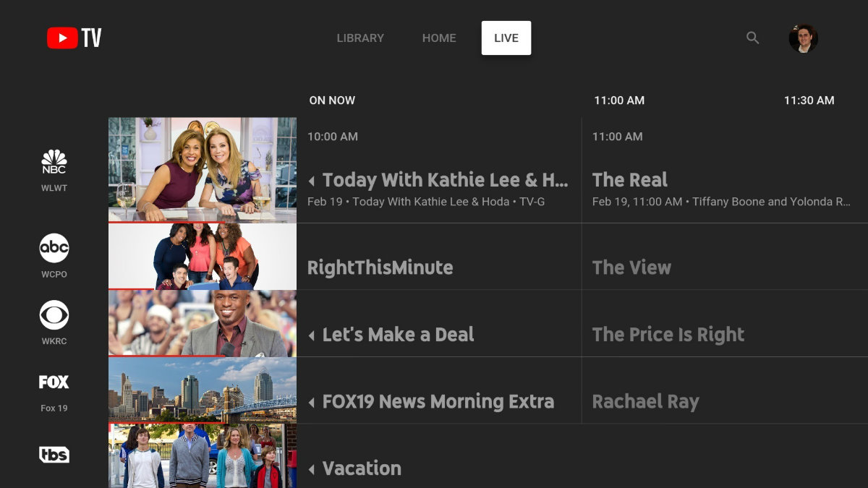Image resolution: width=868 pixels, height=488 pixels.
Task: Open the user profile avatar
Action: [803, 38]
